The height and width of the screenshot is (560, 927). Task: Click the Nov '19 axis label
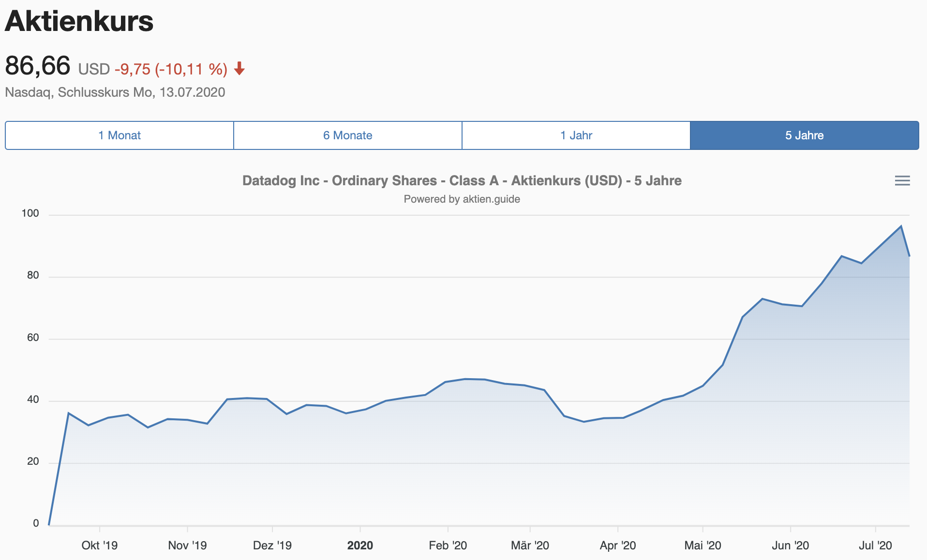tap(187, 545)
